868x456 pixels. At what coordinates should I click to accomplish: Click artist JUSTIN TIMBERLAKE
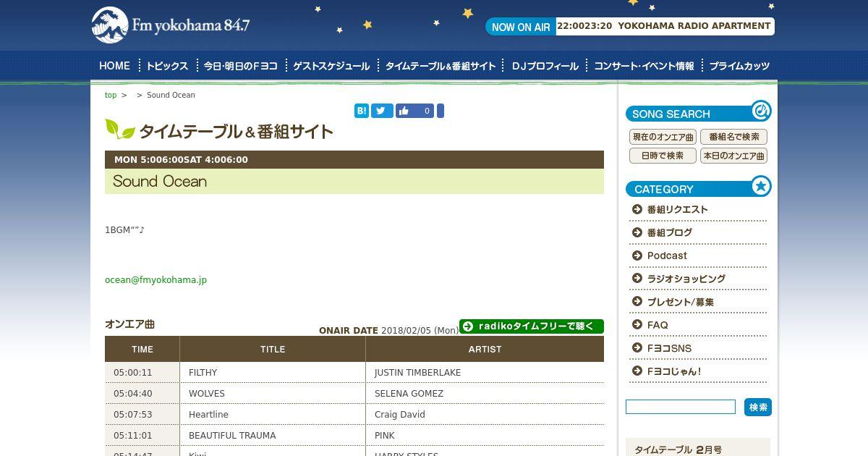(417, 373)
